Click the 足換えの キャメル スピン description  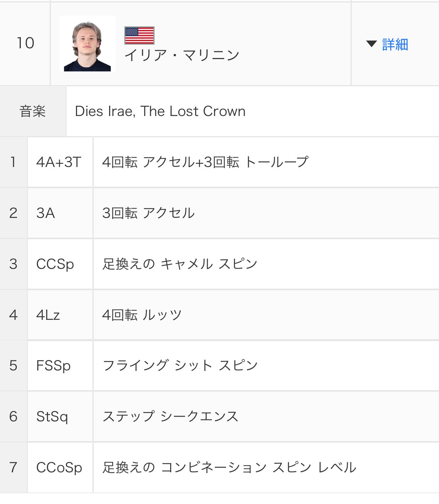(x=180, y=264)
